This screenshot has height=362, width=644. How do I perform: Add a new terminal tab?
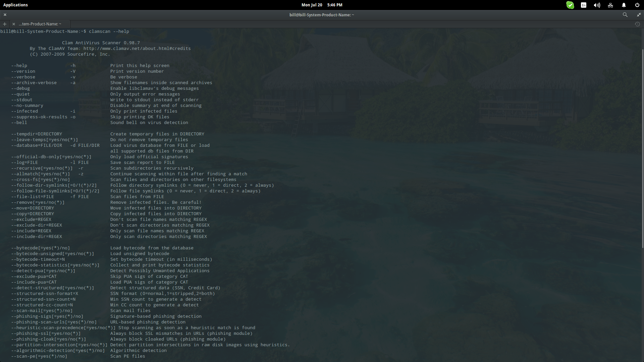click(5, 24)
